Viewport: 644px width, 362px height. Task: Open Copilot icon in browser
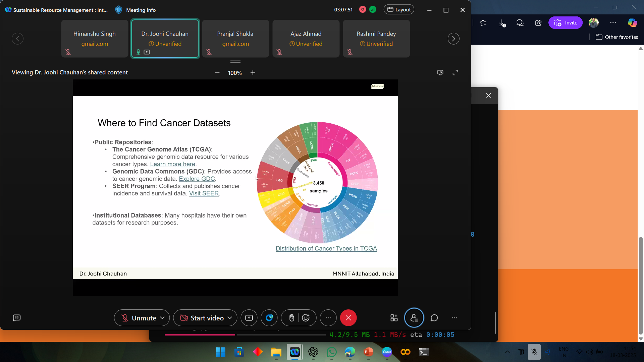pos(632,23)
